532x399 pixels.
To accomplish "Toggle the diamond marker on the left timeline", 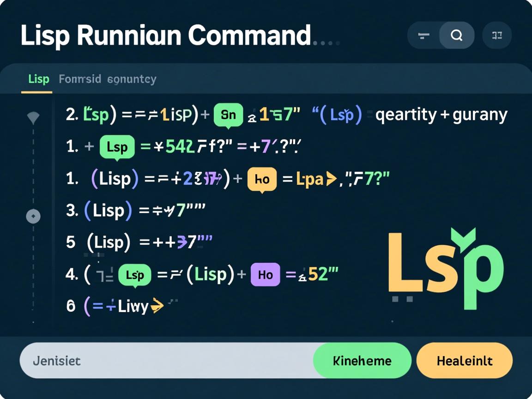I will click(x=33, y=216).
